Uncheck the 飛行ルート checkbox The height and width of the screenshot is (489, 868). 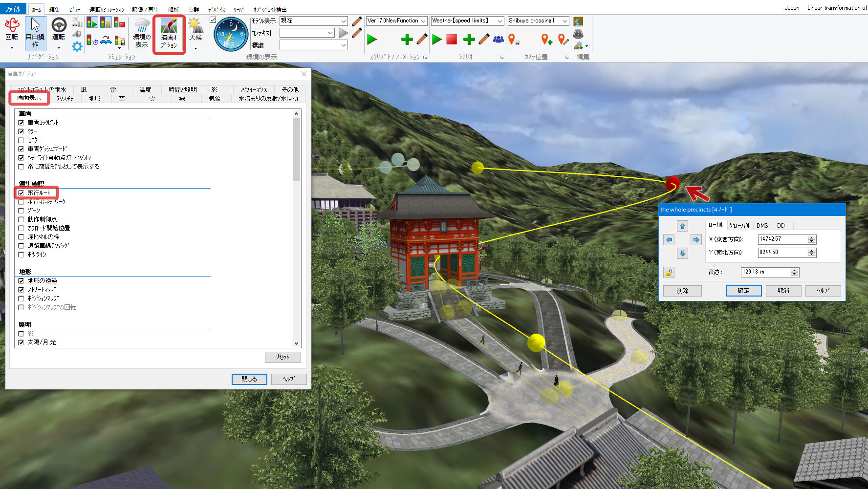(x=21, y=193)
